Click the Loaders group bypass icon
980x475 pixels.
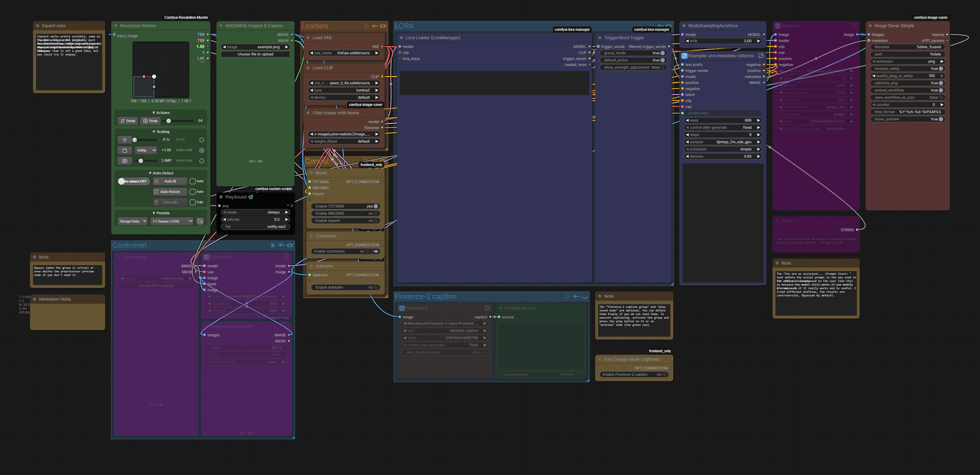tap(375, 26)
